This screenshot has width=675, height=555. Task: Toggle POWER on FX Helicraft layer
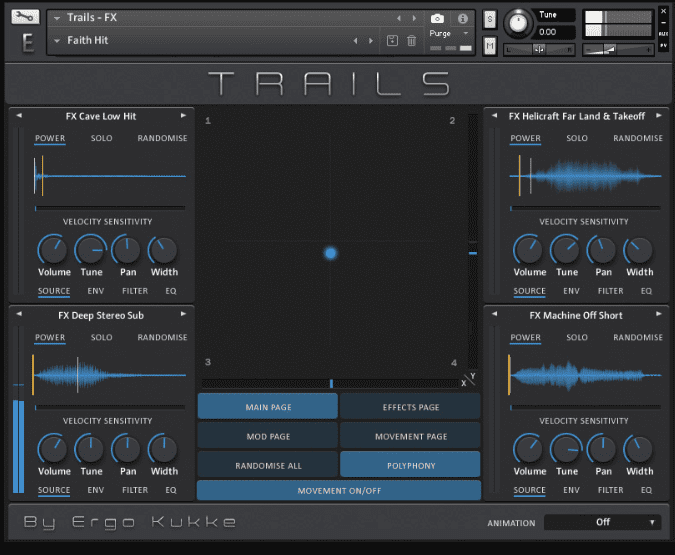pyautogui.click(x=525, y=138)
